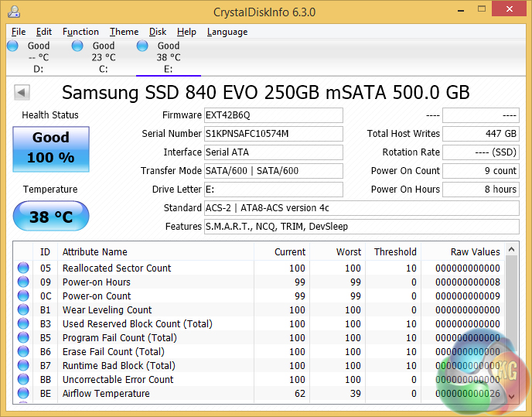Click the 38 °C temperature button
This screenshot has width=532, height=417.
click(x=51, y=217)
